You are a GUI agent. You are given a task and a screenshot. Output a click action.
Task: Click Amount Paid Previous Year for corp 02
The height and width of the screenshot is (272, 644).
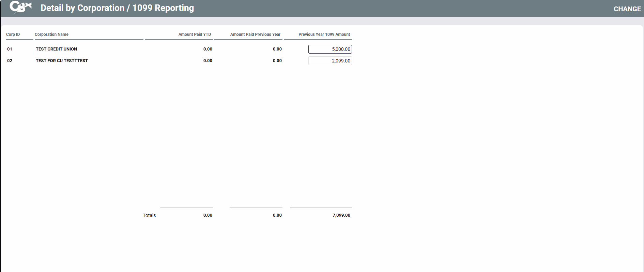click(277, 61)
